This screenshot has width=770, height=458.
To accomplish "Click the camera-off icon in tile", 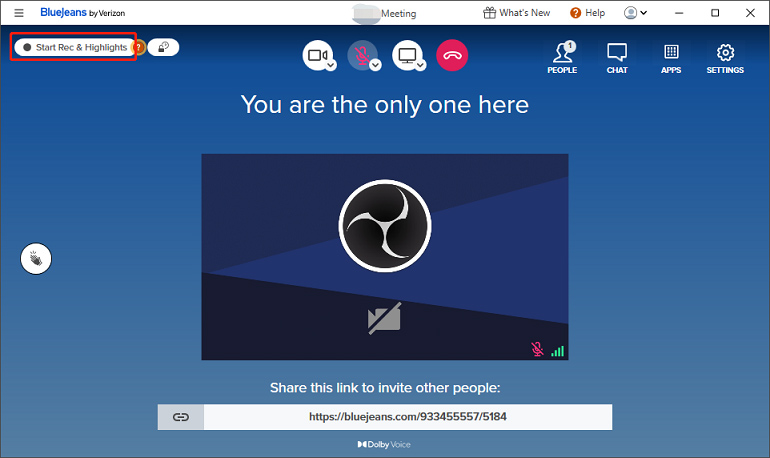I will 385,319.
